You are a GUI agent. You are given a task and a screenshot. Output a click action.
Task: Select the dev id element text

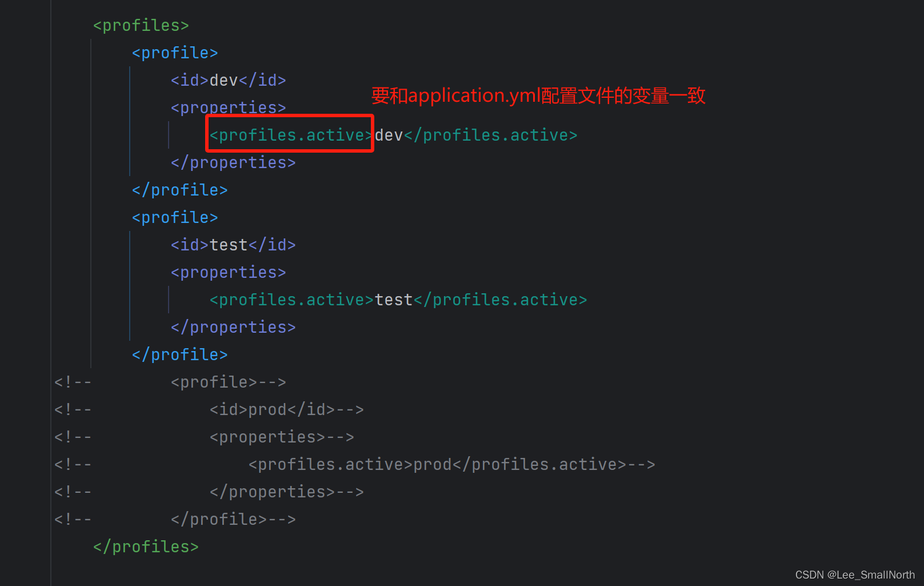pyautogui.click(x=228, y=80)
